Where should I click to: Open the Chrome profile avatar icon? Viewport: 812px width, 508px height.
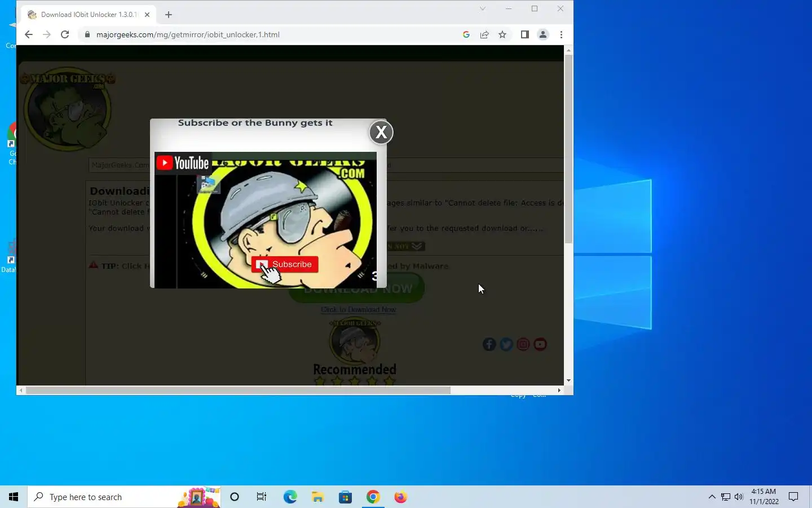(543, 34)
